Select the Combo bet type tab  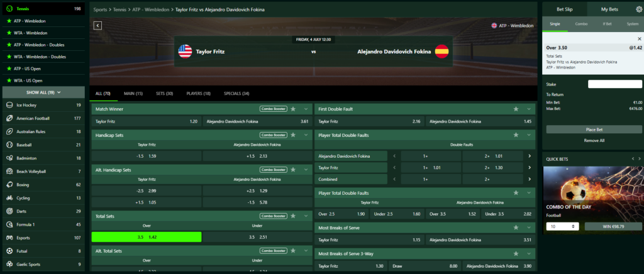click(581, 24)
